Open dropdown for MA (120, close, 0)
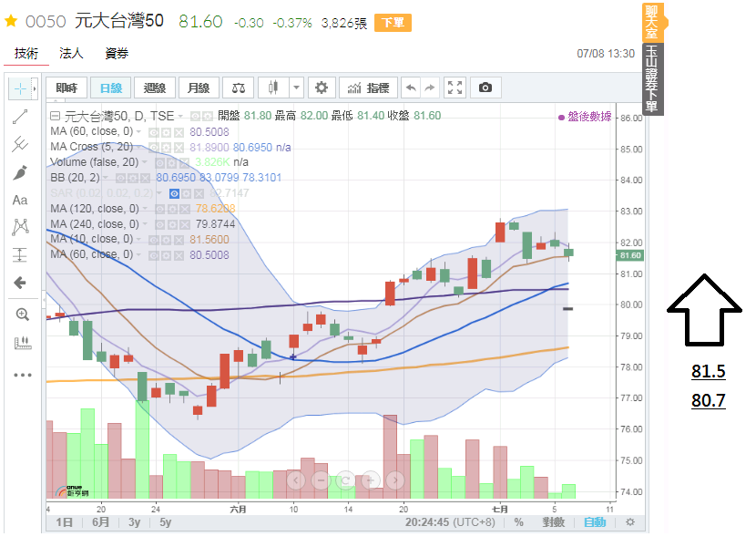Image resolution: width=756 pixels, height=547 pixels. point(145,209)
